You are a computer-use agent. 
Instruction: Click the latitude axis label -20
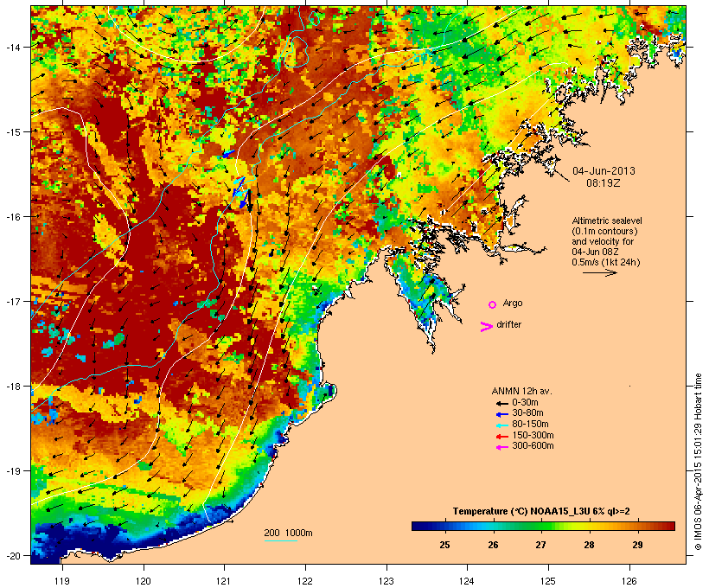click(12, 556)
